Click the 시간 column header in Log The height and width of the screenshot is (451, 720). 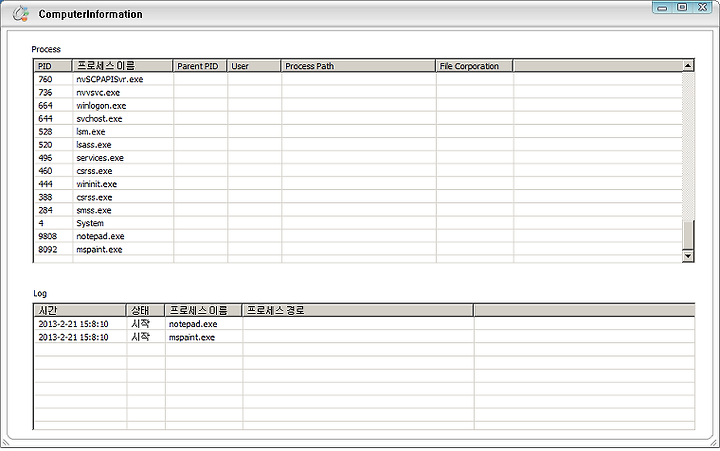[x=80, y=310]
